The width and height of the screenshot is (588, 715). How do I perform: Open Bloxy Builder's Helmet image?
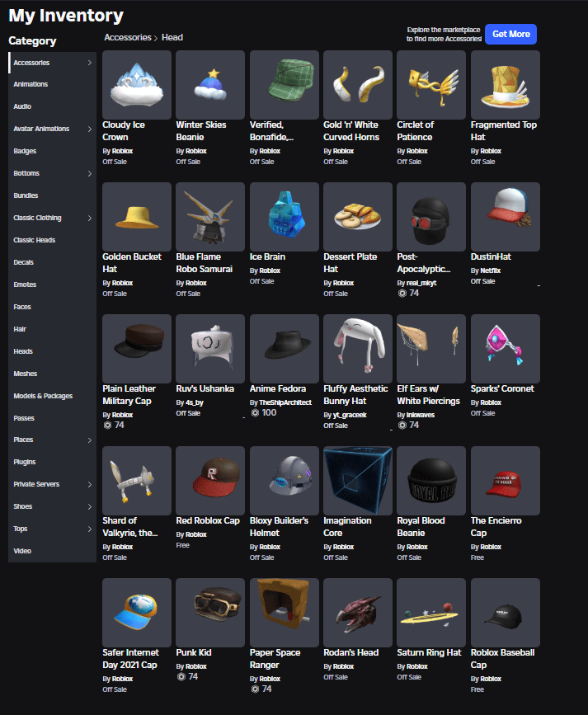[285, 481]
